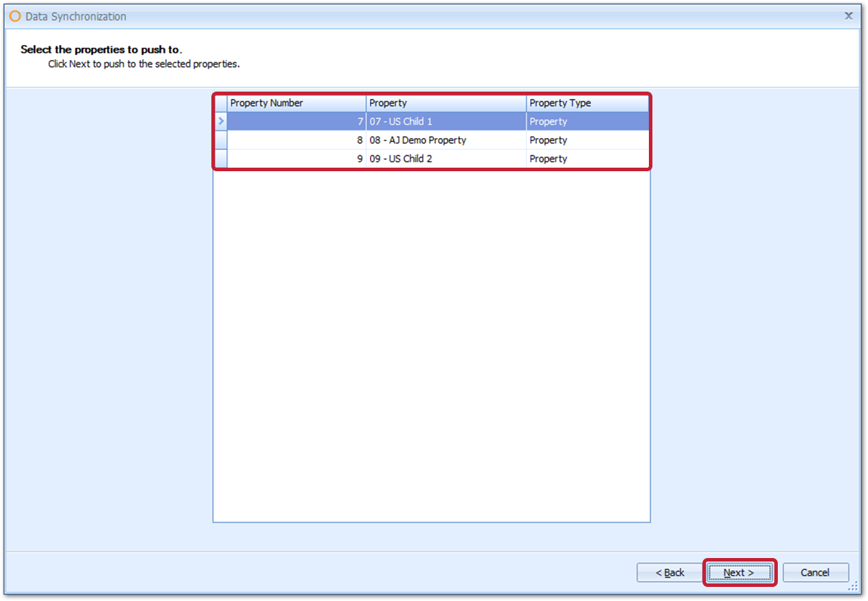Click the Property Type cell for US Child 1
Viewport: 868px width, 601px height.
coord(586,121)
